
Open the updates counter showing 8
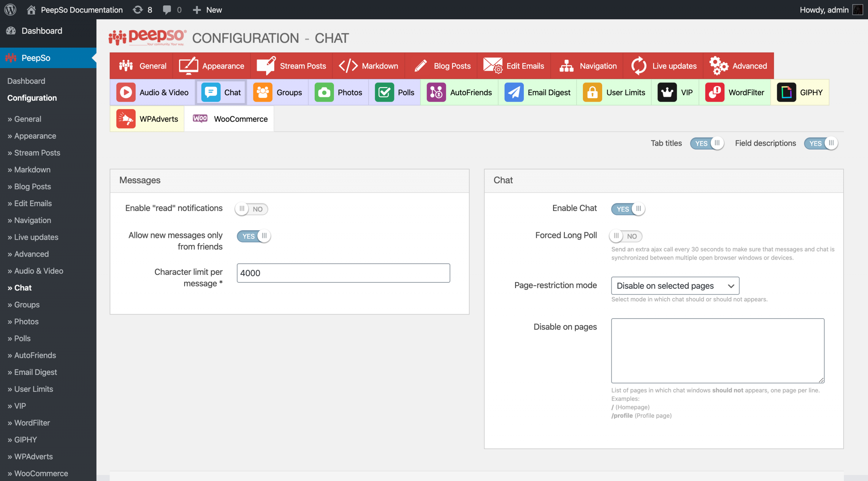[142, 10]
